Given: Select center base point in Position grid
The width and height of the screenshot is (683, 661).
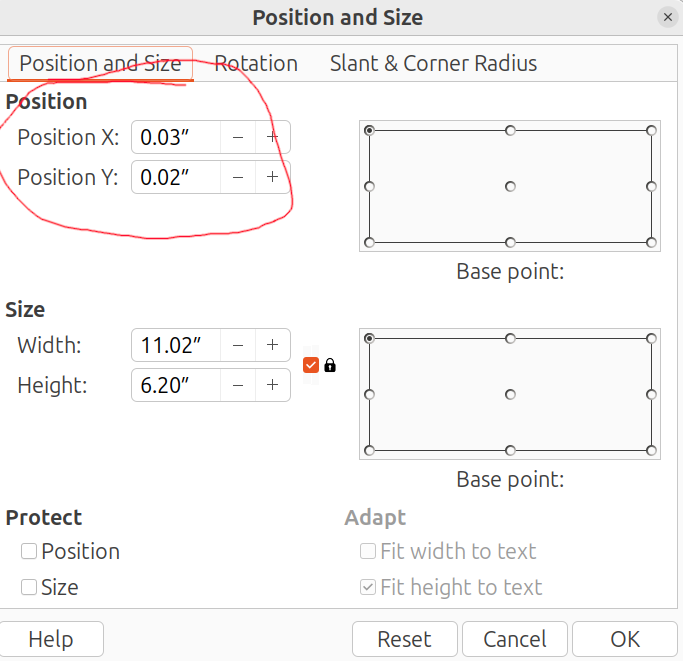Looking at the screenshot, I should (510, 186).
